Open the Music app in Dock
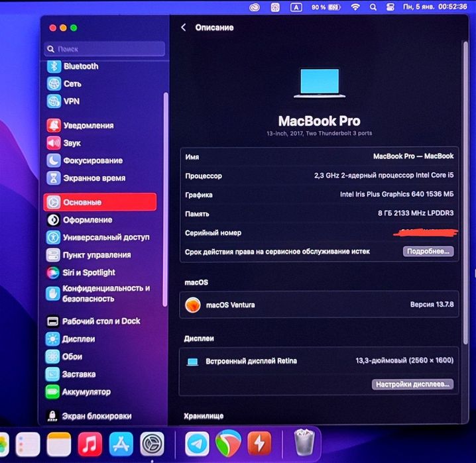 (x=90, y=444)
